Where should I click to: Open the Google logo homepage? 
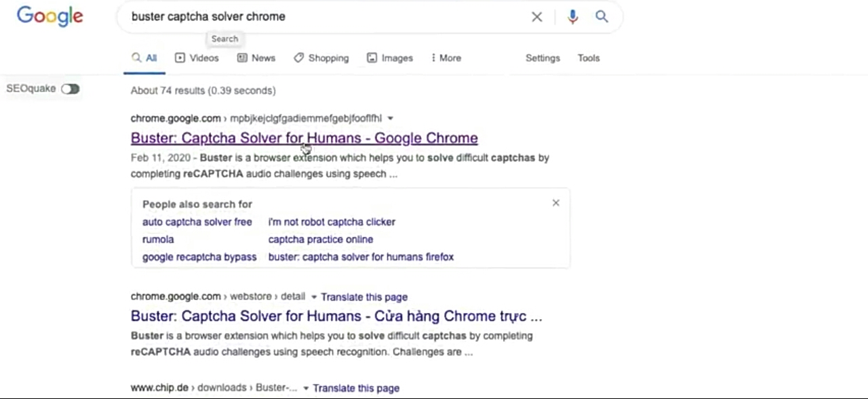coord(50,16)
